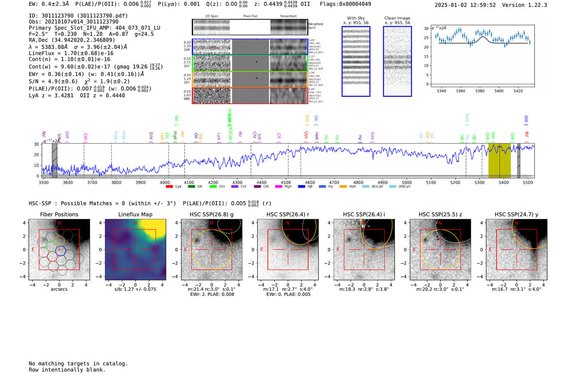Click the Weighted Sum 2D spectrum strip
This screenshot has width=576, height=392.
(250, 27)
